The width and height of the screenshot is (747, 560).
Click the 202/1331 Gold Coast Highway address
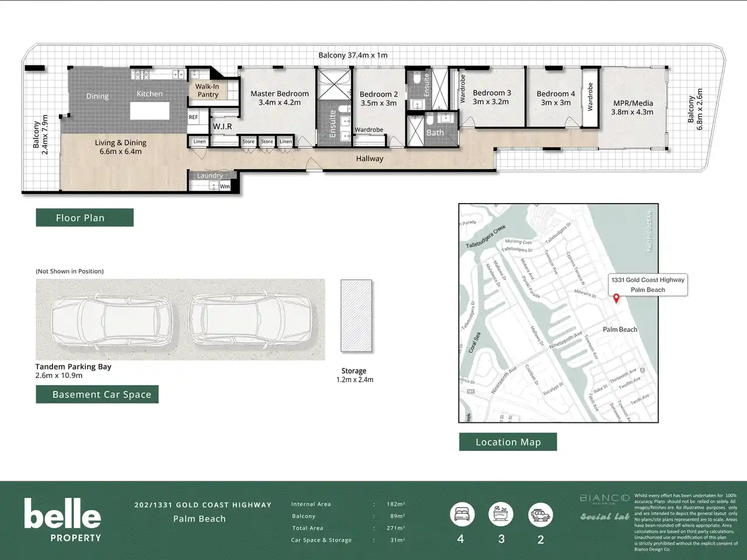(203, 505)
